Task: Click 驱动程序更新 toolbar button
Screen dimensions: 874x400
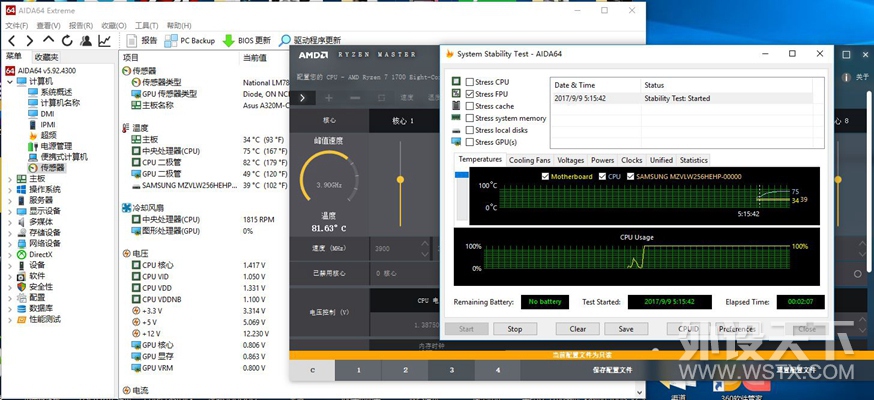Action: click(310, 41)
